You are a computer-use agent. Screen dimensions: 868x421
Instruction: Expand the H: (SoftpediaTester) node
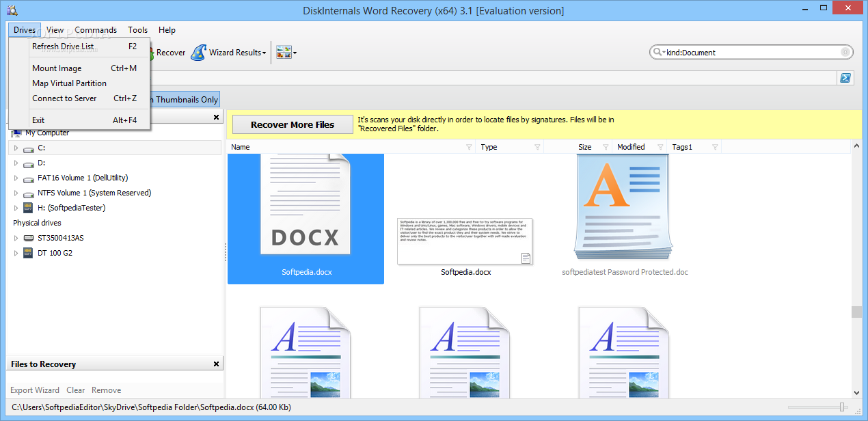pos(16,208)
